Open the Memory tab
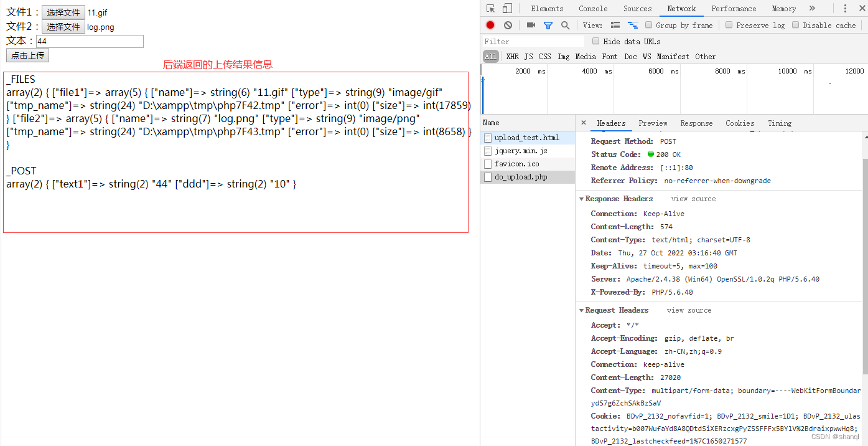Screen dimensions: 868x446 click(783, 9)
